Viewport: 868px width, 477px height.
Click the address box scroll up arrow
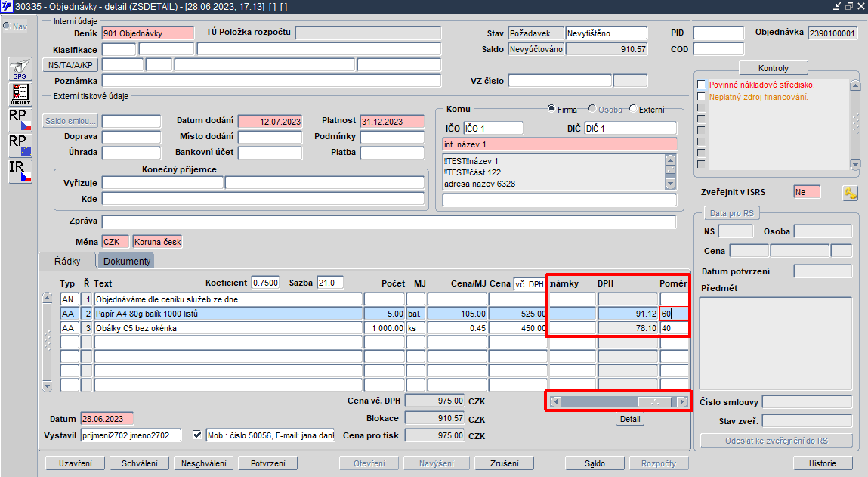(x=670, y=160)
